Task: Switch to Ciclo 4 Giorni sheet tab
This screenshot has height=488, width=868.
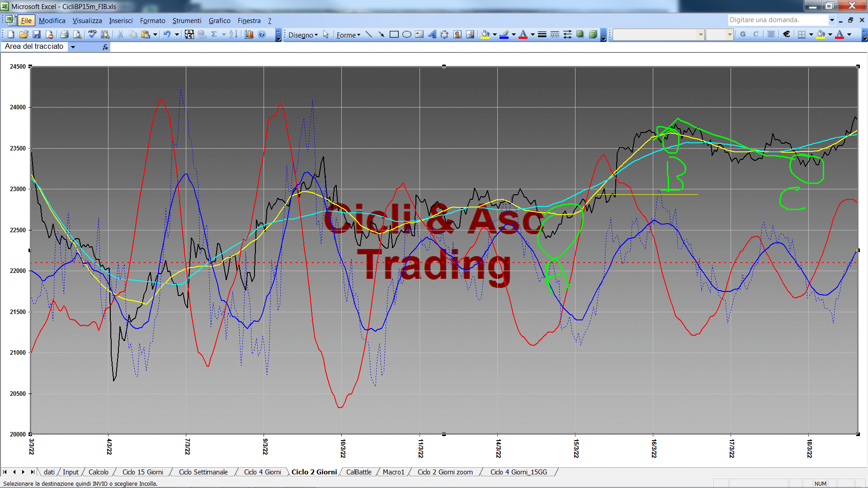Action: point(262,472)
